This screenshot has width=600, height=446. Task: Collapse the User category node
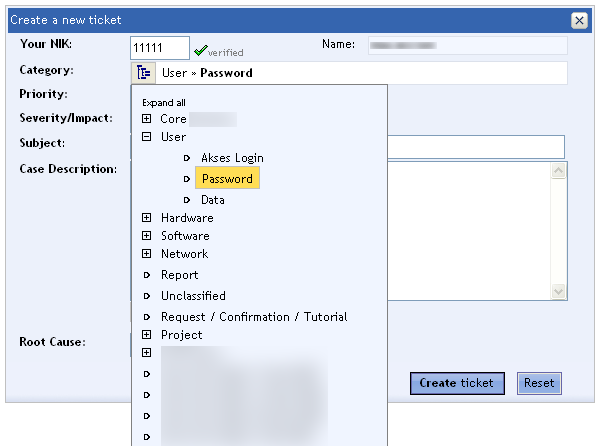pyautogui.click(x=146, y=137)
